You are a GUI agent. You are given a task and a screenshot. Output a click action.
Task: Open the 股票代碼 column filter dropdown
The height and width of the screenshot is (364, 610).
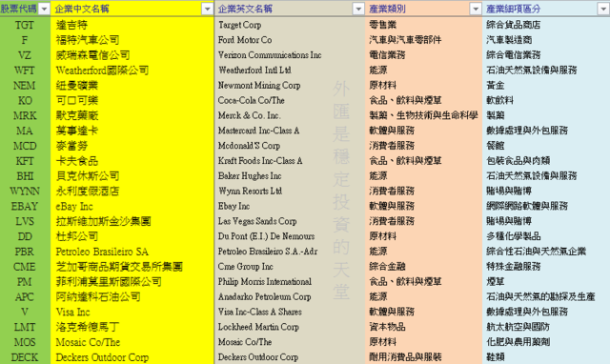45,9
